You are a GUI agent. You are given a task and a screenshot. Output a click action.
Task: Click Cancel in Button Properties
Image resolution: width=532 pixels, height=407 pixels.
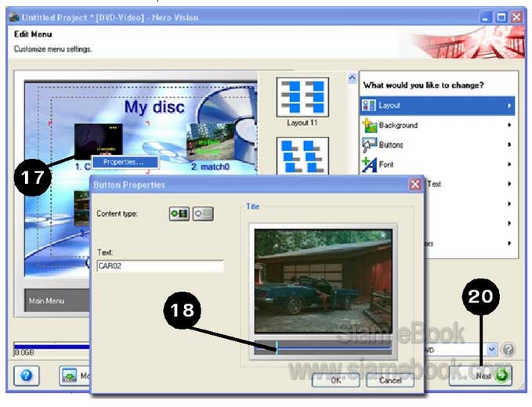point(390,380)
